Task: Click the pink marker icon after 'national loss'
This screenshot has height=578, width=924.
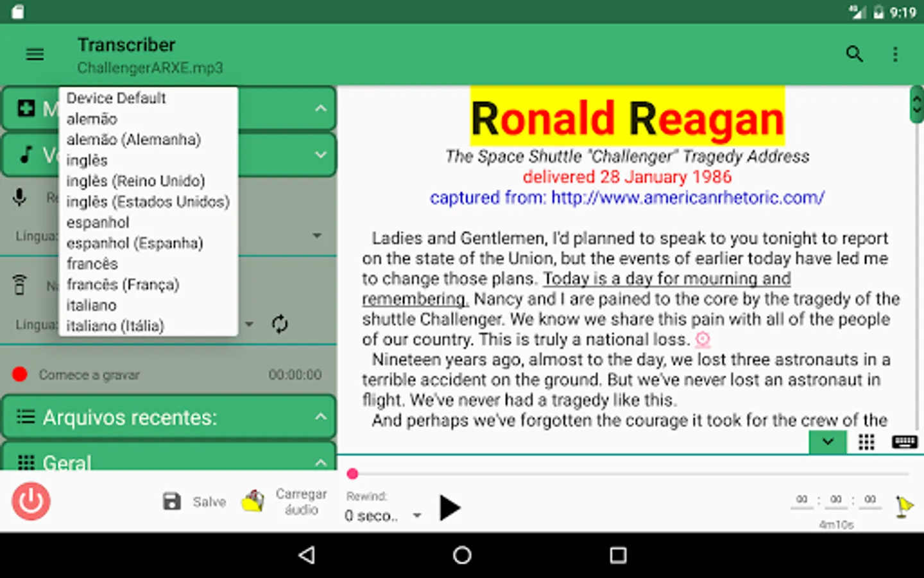Action: tap(703, 339)
